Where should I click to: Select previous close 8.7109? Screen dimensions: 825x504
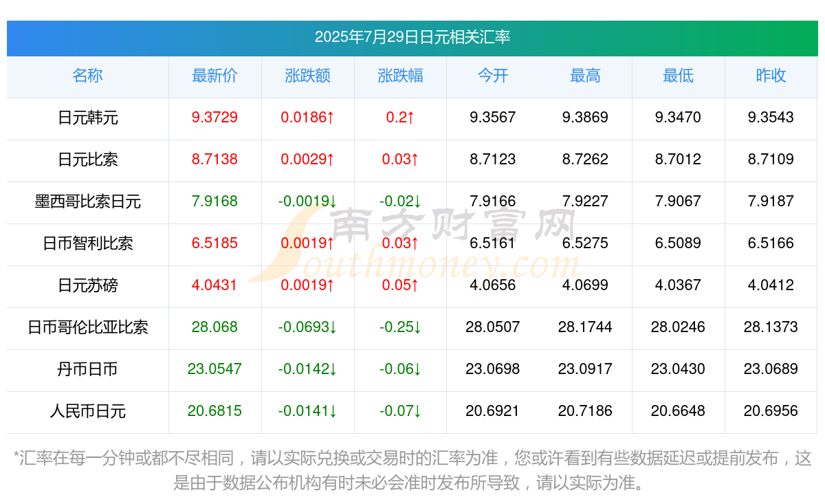771,160
